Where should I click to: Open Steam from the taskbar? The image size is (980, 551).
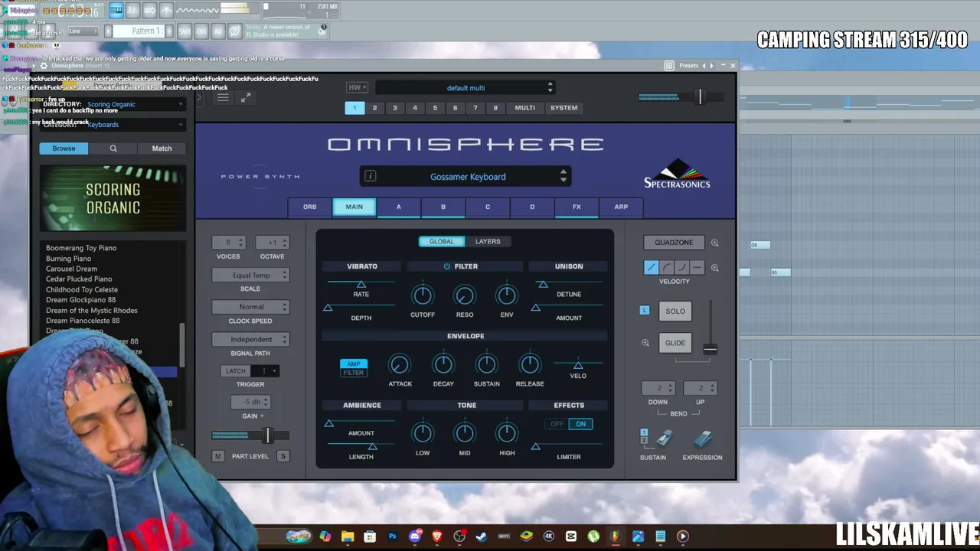click(x=482, y=536)
